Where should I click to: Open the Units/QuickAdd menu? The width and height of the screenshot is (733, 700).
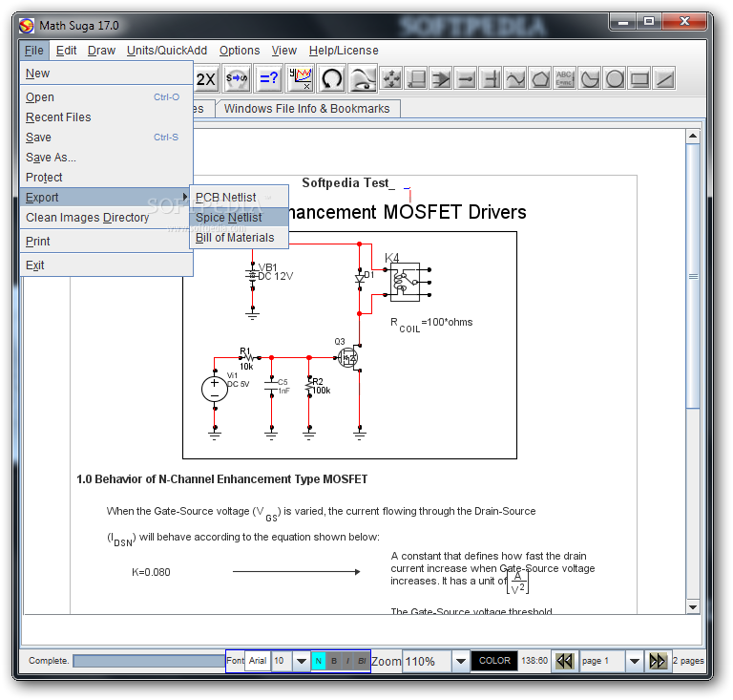pos(167,50)
